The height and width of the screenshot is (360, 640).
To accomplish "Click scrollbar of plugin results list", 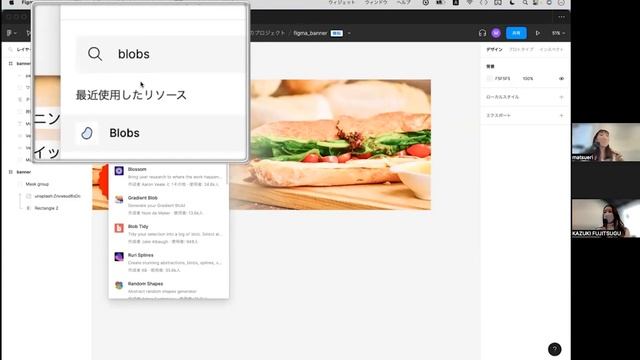I will 227,175.
